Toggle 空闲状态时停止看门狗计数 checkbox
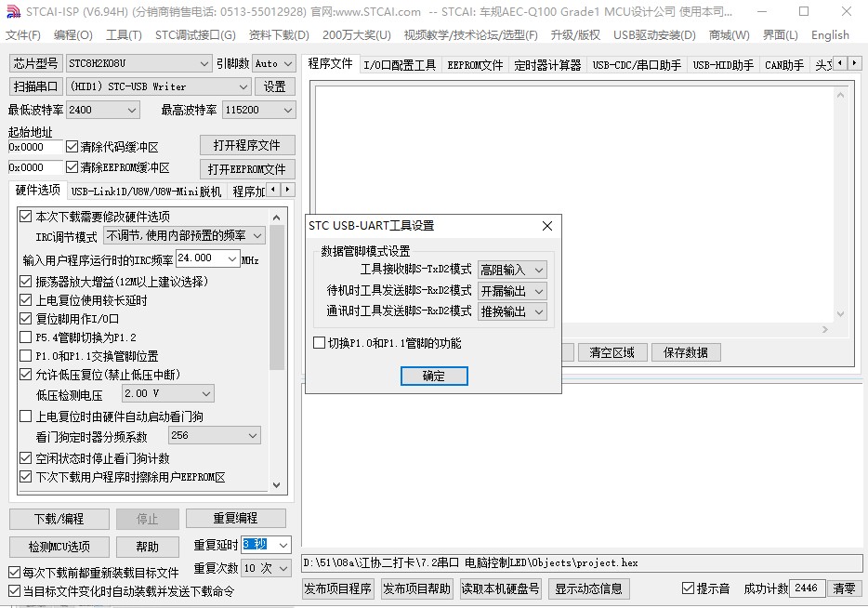Viewport: 868px width, 608px height. [x=25, y=458]
